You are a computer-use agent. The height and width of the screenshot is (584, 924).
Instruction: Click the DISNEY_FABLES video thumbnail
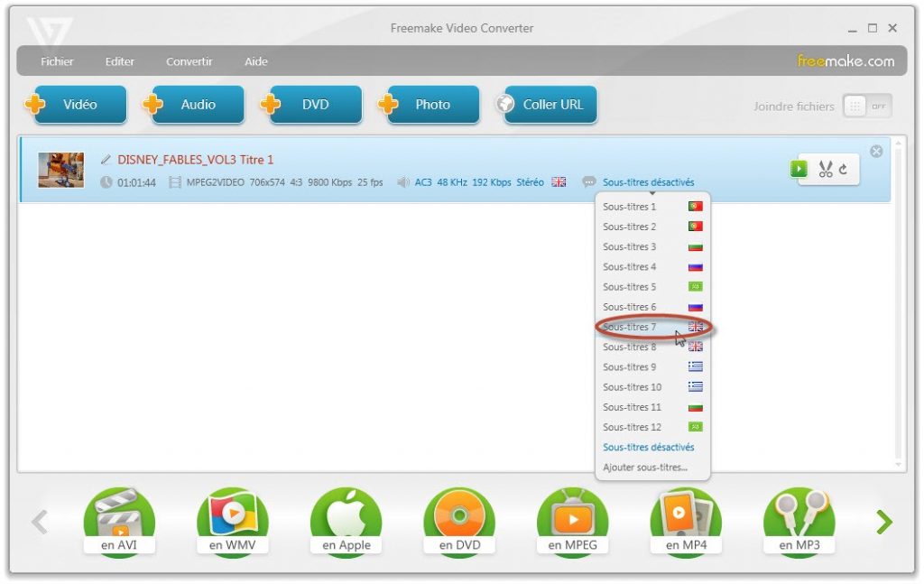pos(61,170)
